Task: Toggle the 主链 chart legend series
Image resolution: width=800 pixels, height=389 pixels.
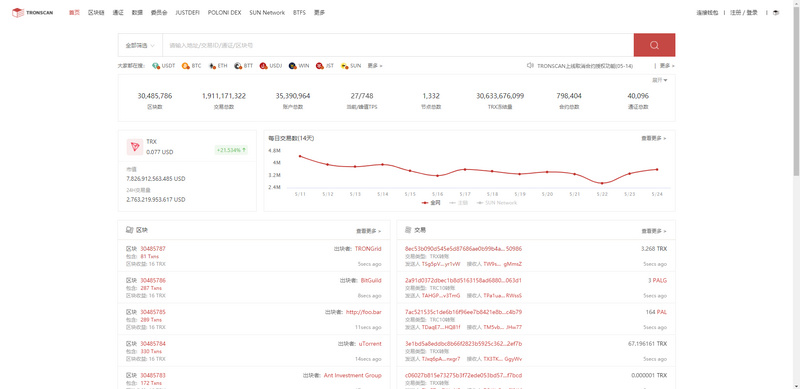Action: point(459,203)
